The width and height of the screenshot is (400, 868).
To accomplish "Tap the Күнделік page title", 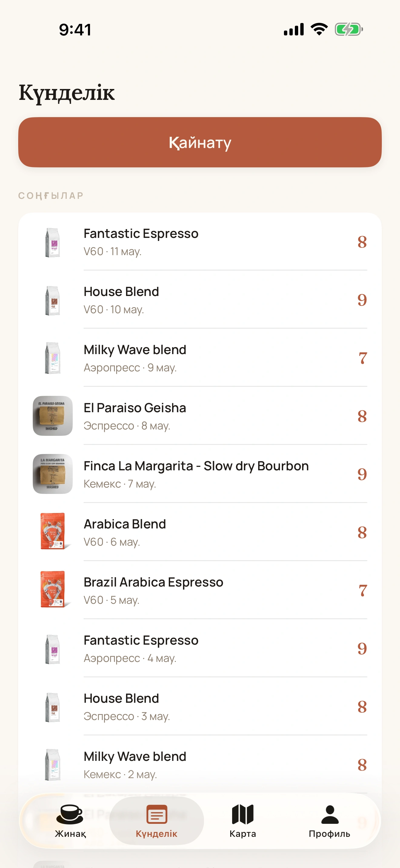I will (x=67, y=93).
